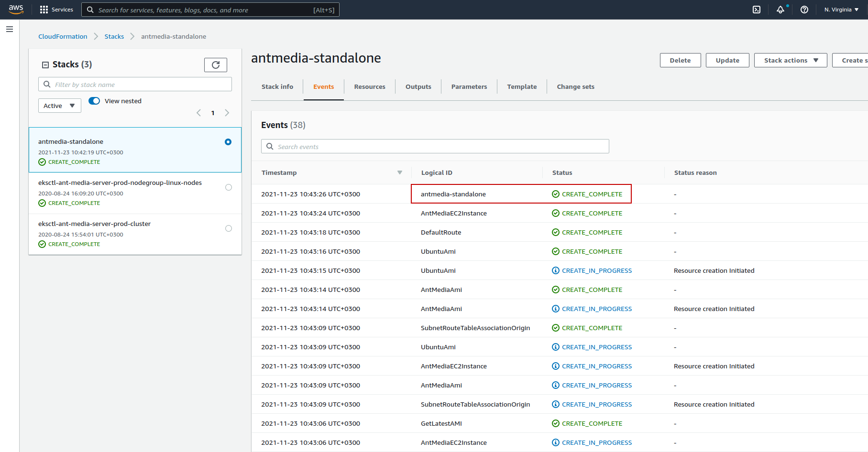This screenshot has height=452, width=868.
Task: Switch to the Events tab
Action: pyautogui.click(x=324, y=86)
